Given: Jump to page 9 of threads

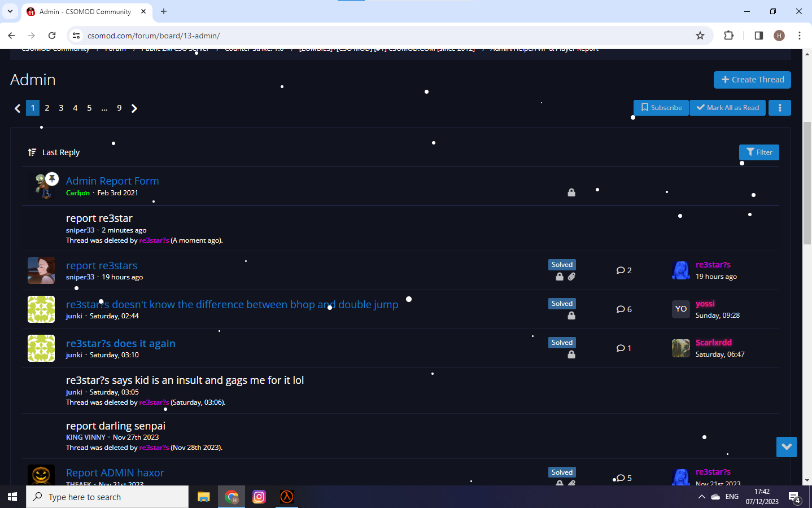Looking at the screenshot, I should click(119, 108).
